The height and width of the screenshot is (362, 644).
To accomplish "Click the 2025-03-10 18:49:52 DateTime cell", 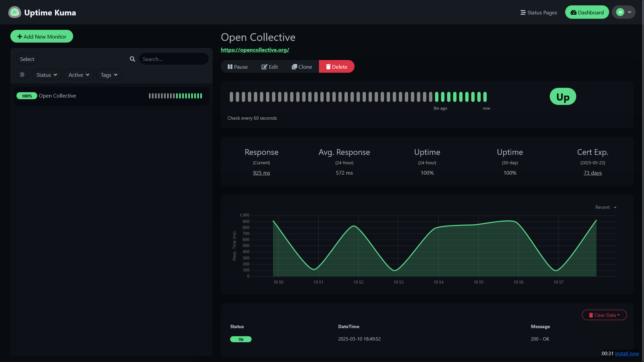I will click(359, 339).
